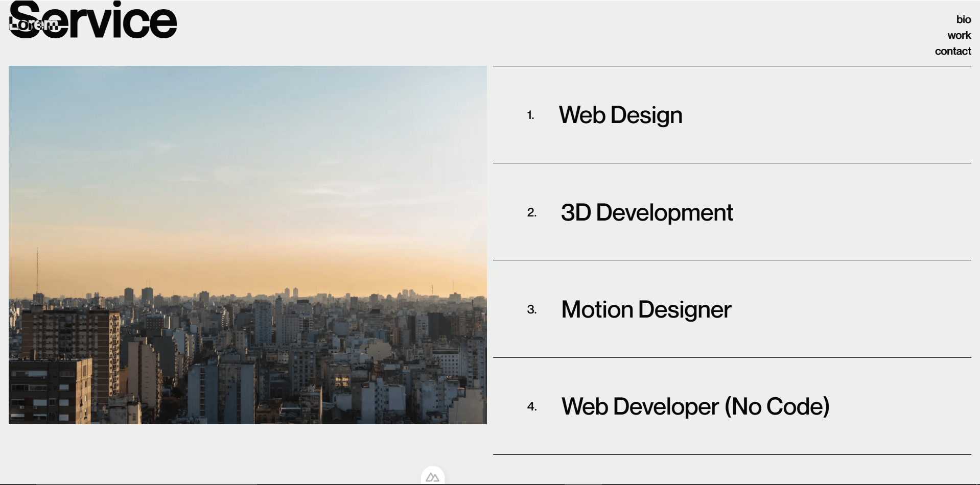Click the number "2." list marker

pos(531,212)
